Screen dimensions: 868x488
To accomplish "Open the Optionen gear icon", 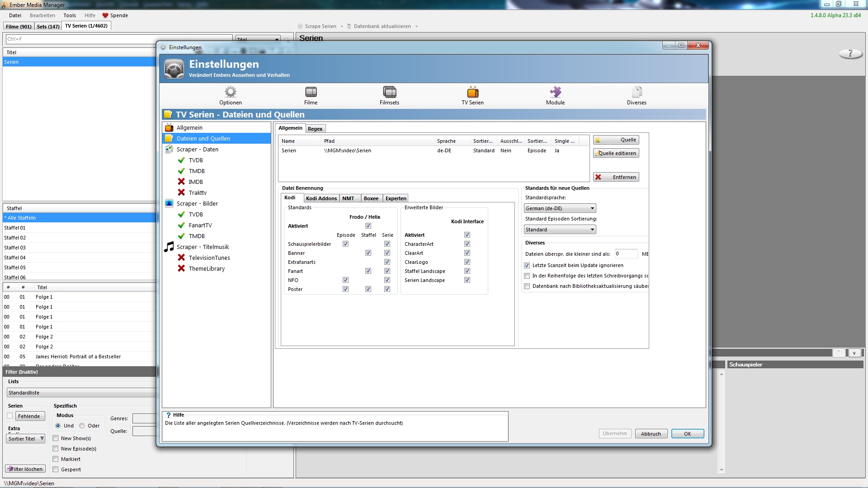I will click(231, 95).
